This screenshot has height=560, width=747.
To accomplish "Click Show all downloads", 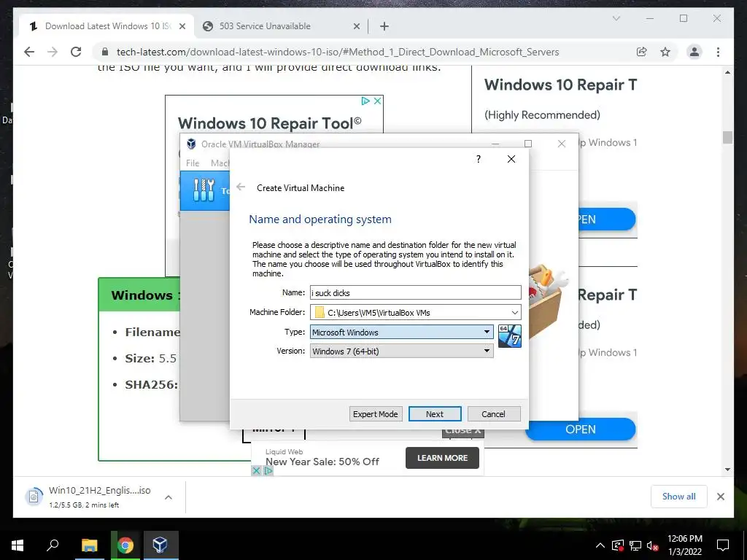I will tap(679, 497).
